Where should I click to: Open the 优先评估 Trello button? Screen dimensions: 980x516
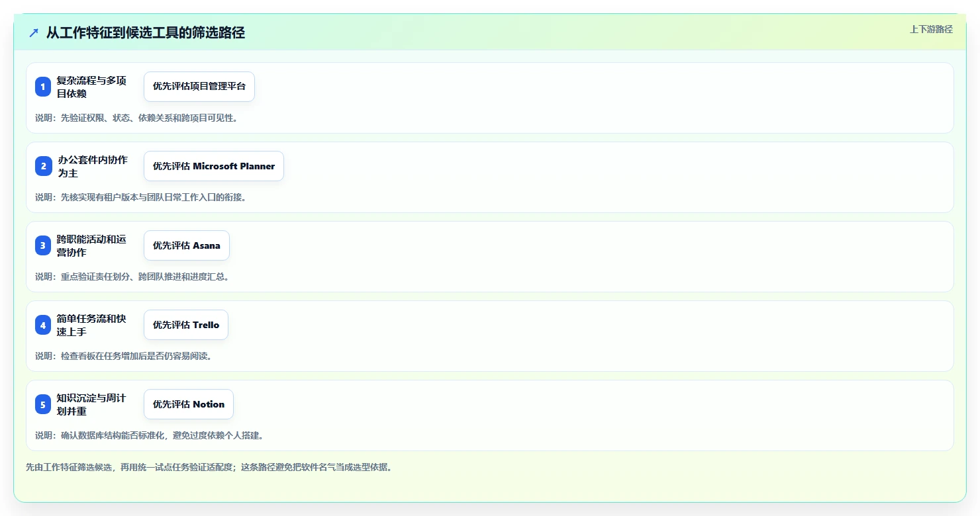pos(186,325)
